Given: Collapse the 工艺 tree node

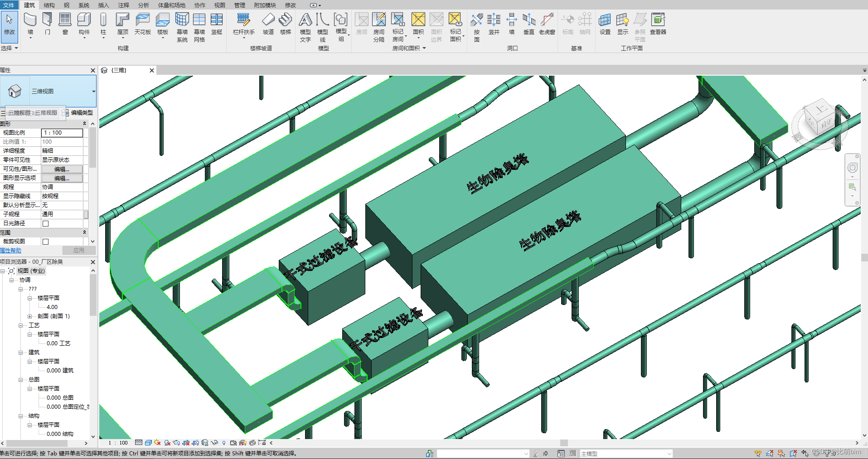Looking at the screenshot, I should [x=20, y=325].
